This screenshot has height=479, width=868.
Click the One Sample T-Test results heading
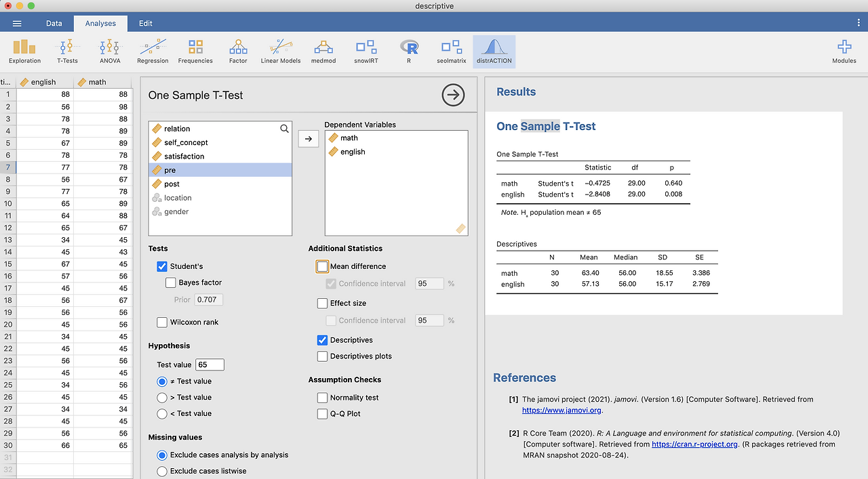pos(546,126)
